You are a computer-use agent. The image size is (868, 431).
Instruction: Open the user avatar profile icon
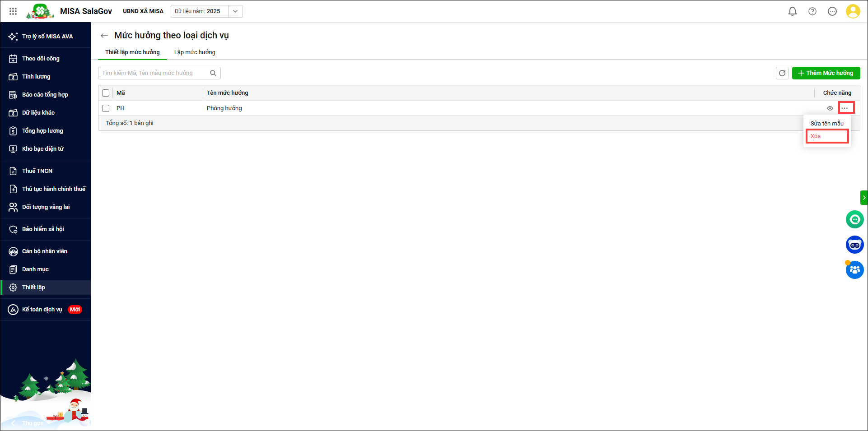[853, 11]
